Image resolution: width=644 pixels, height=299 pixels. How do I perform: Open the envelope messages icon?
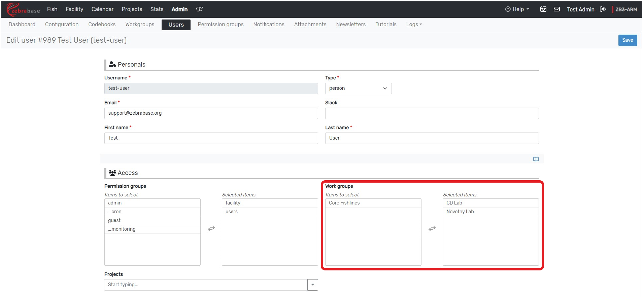click(x=557, y=9)
